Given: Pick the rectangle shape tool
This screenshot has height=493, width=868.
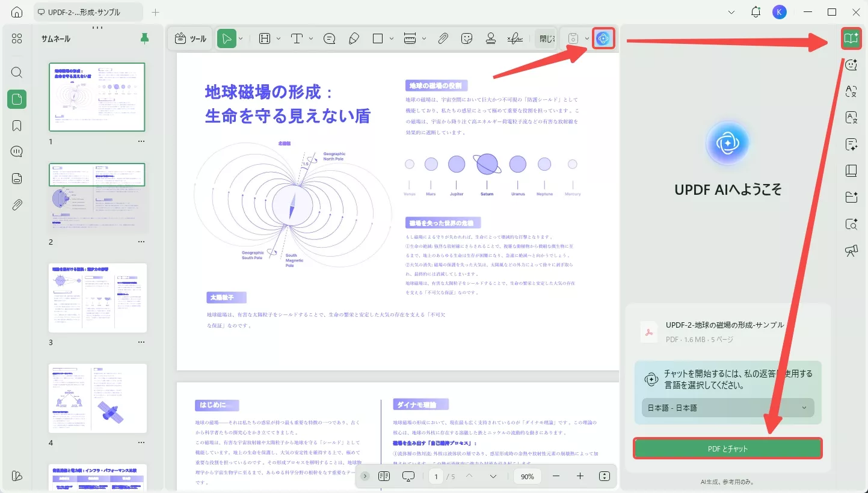Looking at the screenshot, I should coord(378,38).
